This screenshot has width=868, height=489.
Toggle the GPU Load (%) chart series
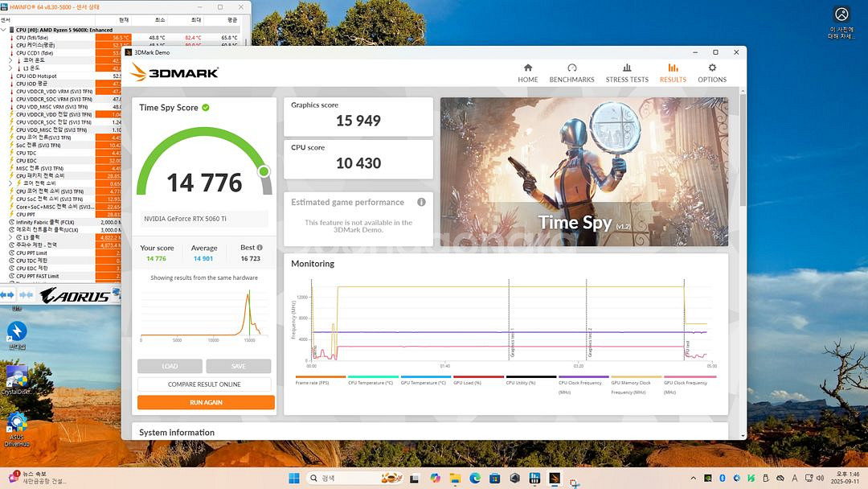pyautogui.click(x=478, y=380)
